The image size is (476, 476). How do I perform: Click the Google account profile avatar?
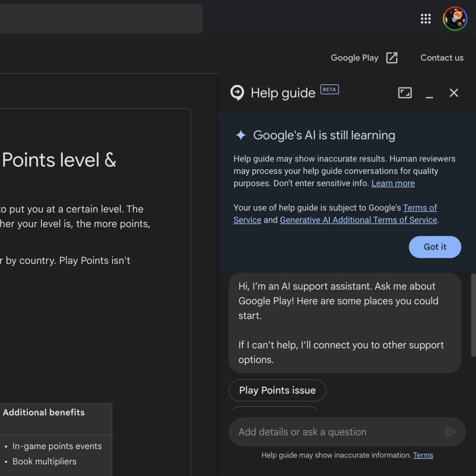(x=455, y=19)
